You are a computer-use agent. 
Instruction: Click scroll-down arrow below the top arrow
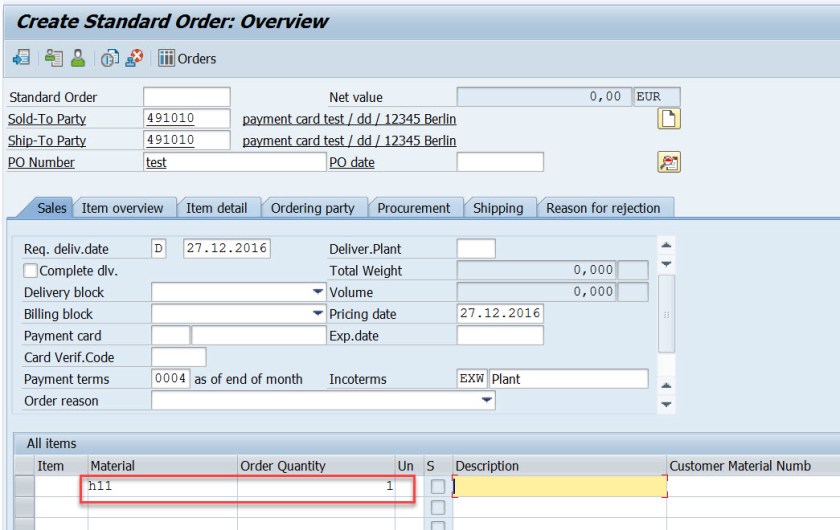click(666, 264)
